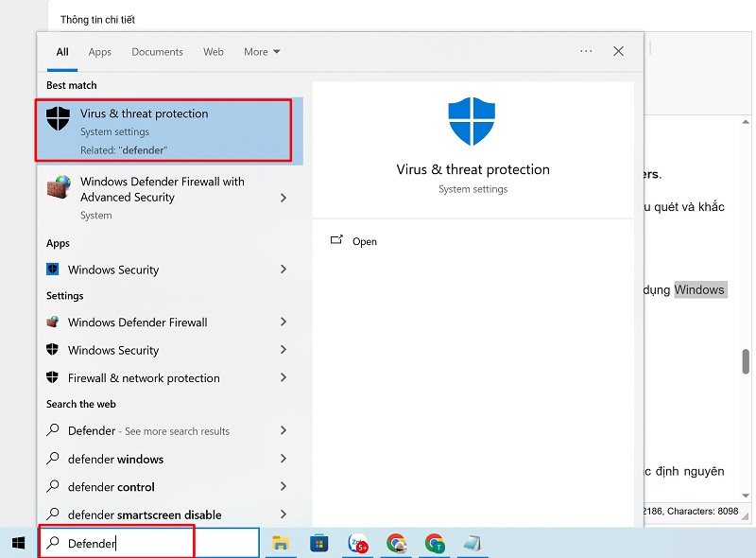Open Zalo app on the taskbar

[358, 543]
